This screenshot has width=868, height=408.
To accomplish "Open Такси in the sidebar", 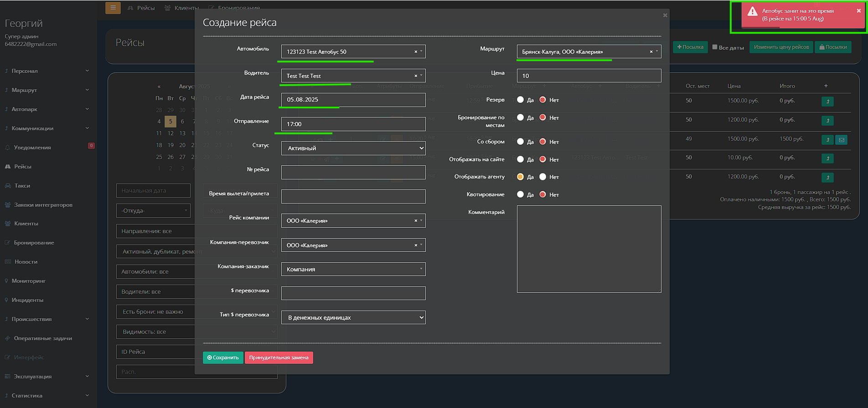I will [x=22, y=186].
